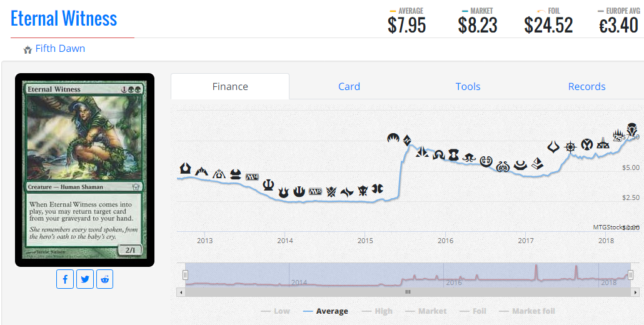
Task: Open the Fifth Dawn set link
Action: coord(60,48)
